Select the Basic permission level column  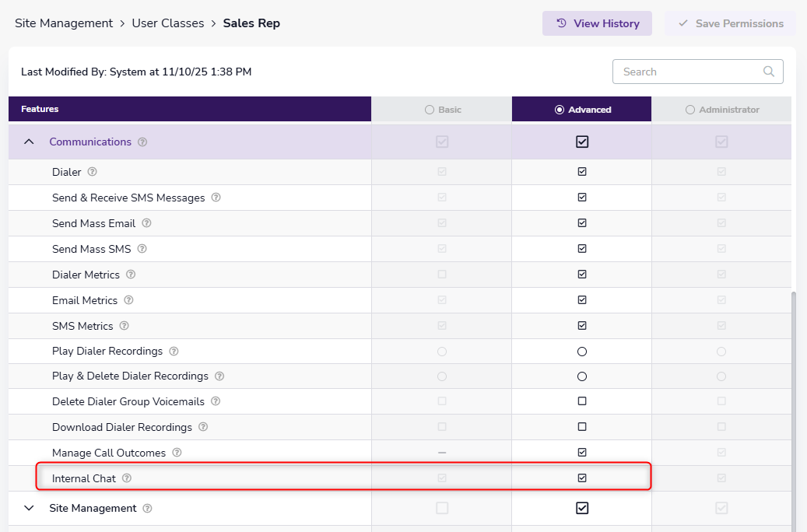430,110
